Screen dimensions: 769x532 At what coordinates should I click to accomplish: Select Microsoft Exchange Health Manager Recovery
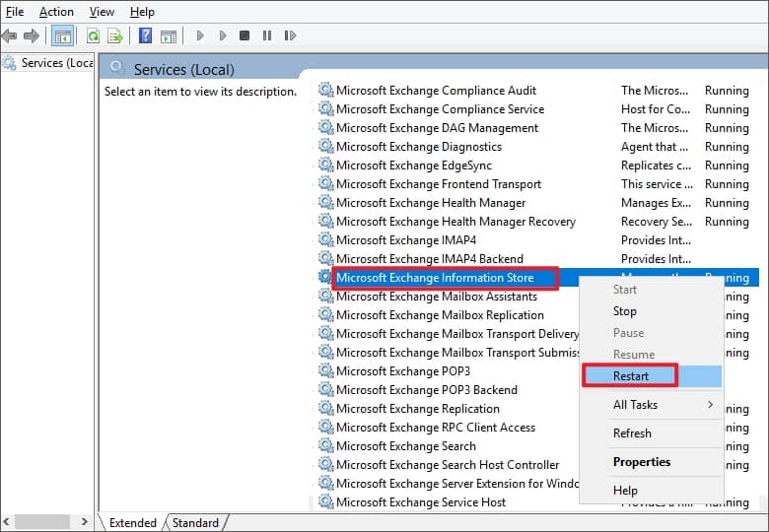point(455,222)
